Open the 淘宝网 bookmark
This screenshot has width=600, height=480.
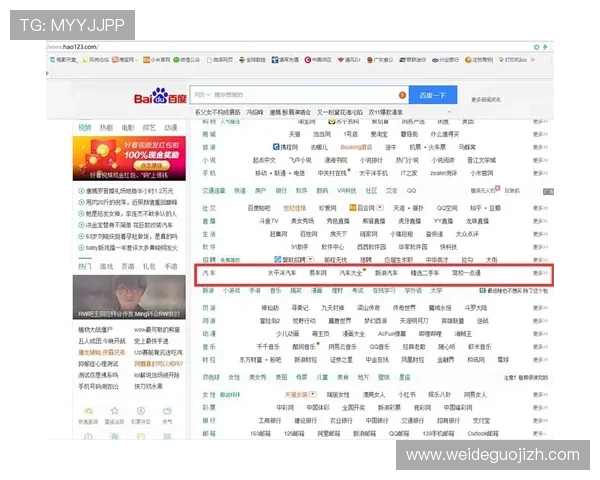click(123, 60)
